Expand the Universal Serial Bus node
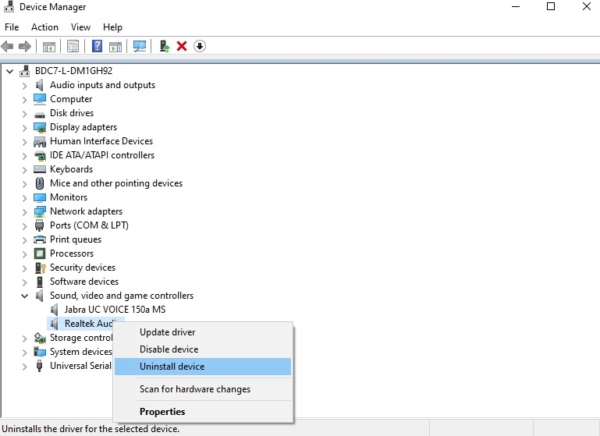 24,366
